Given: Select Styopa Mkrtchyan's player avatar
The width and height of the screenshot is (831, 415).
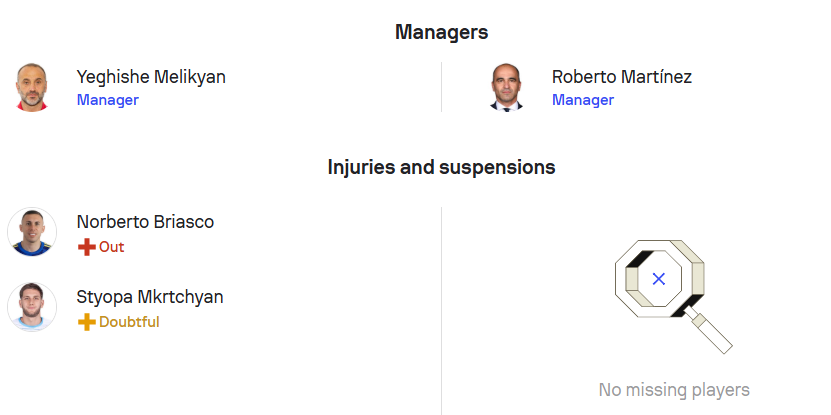Looking at the screenshot, I should 32,307.
